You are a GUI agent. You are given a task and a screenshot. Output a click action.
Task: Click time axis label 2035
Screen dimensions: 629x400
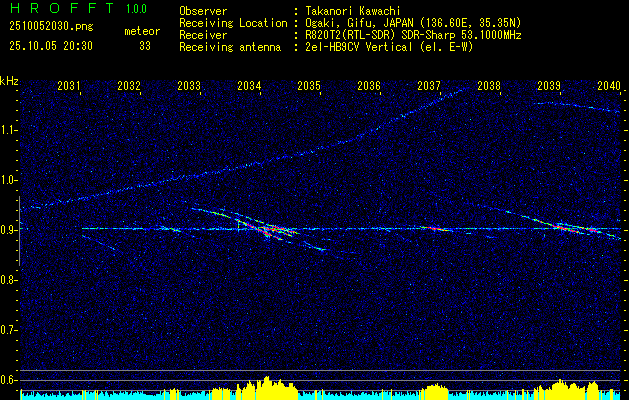pyautogui.click(x=309, y=85)
